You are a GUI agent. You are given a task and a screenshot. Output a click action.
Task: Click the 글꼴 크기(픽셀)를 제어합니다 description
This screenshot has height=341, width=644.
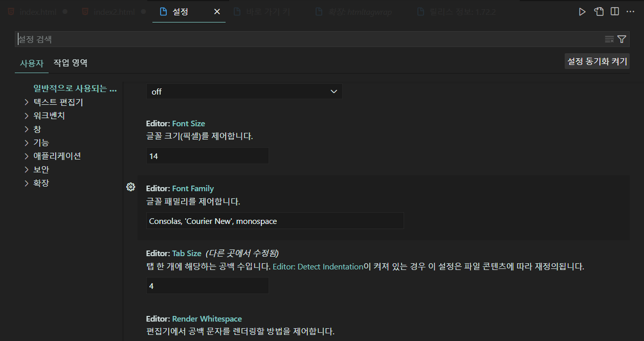pyautogui.click(x=199, y=137)
